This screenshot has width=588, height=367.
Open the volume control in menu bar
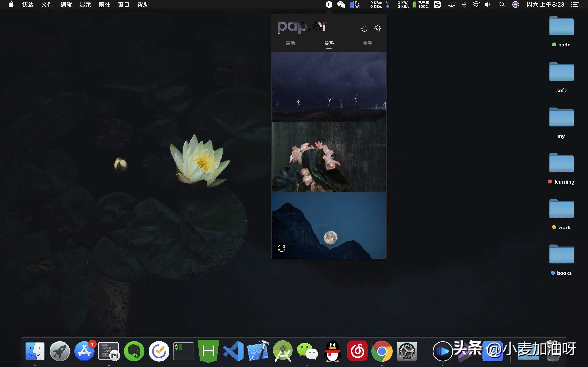point(487,4)
